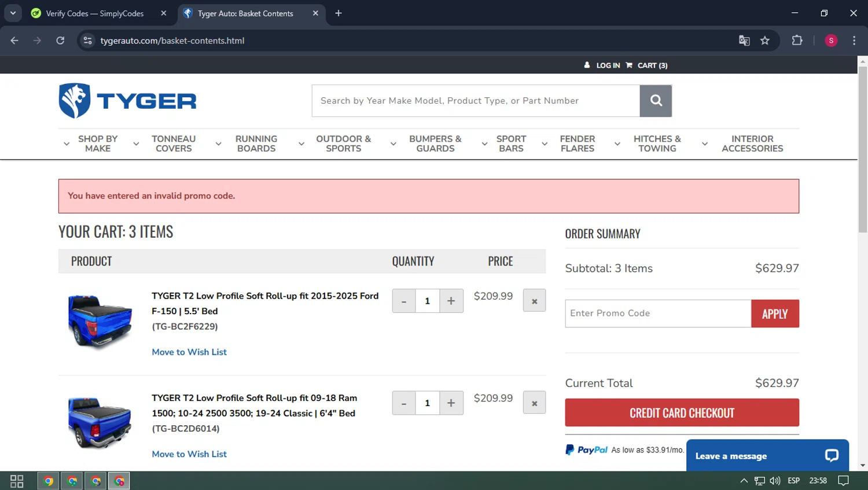
Task: Open the first Chrome taskbar icon
Action: click(x=49, y=481)
